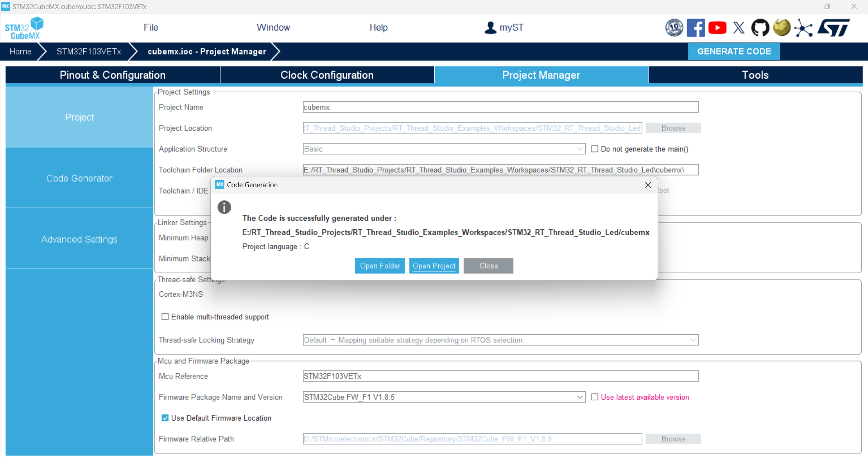Click the Mcu Reference field

501,376
